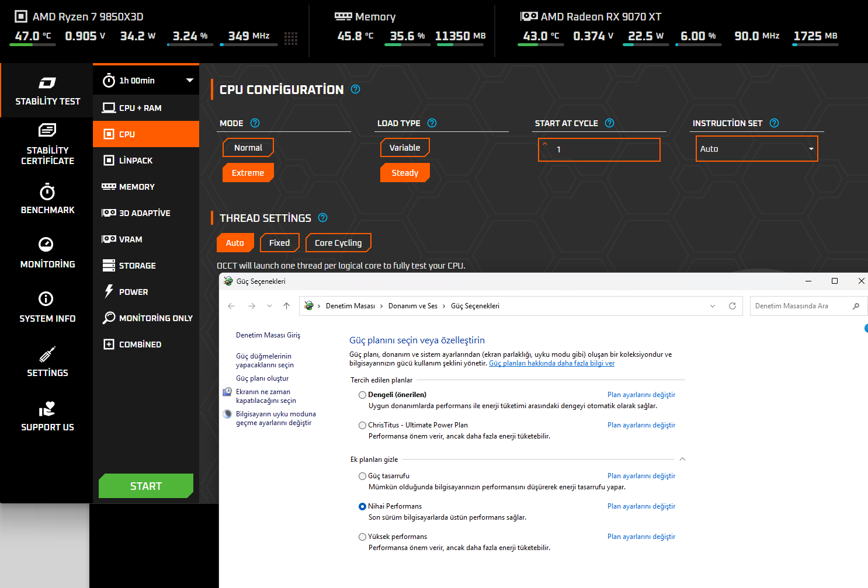Expand breadcrumb arrow after Donanım ve Ses
Screen dimensions: 868x588
444,306
